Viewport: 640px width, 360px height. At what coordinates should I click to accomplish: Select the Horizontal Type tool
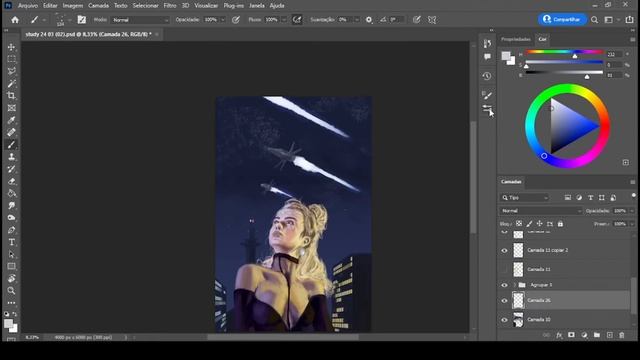click(x=11, y=242)
